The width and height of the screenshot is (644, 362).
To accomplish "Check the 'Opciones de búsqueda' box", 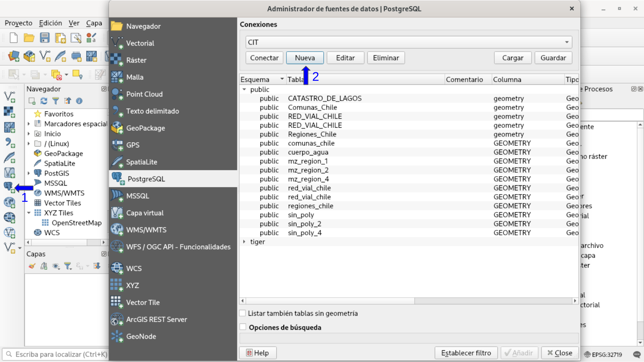I will tap(242, 327).
